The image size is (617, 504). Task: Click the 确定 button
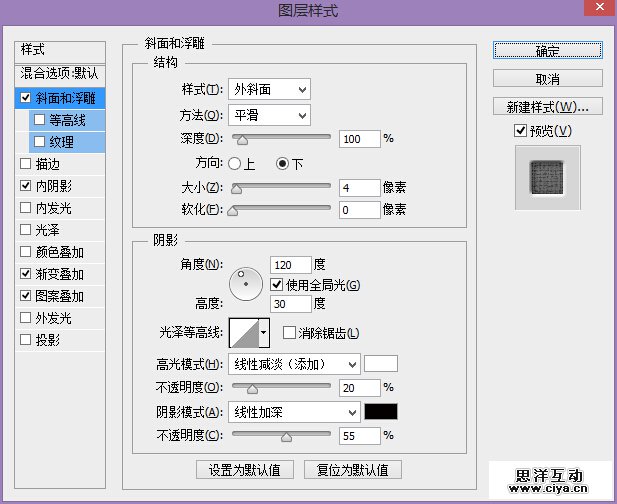[547, 50]
